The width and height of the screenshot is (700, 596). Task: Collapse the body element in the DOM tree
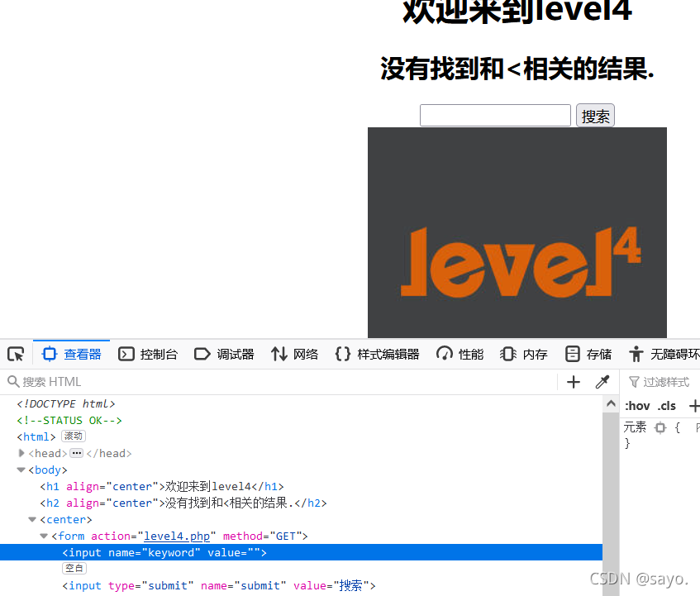tap(20, 470)
